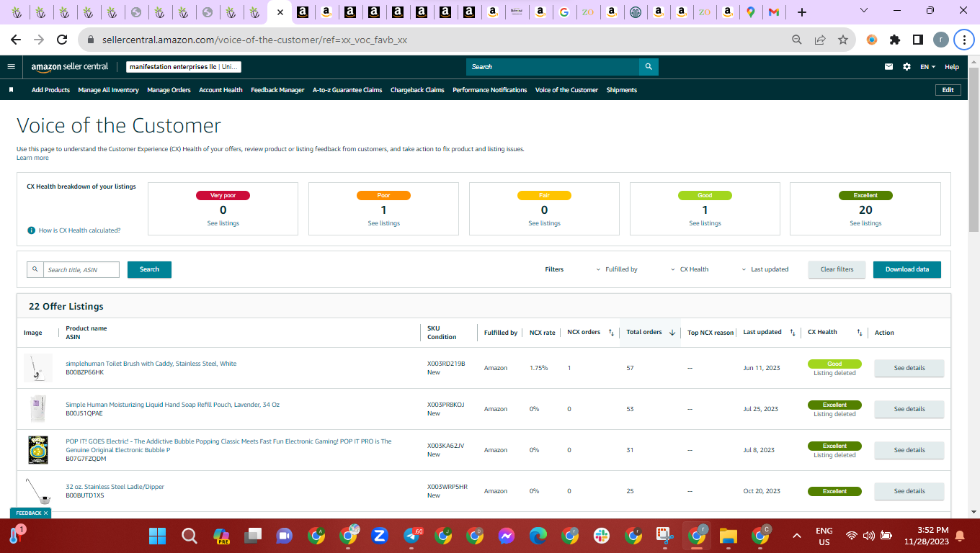Sort listings by NCX orders
Screen dimensions: 980x553
coord(611,333)
